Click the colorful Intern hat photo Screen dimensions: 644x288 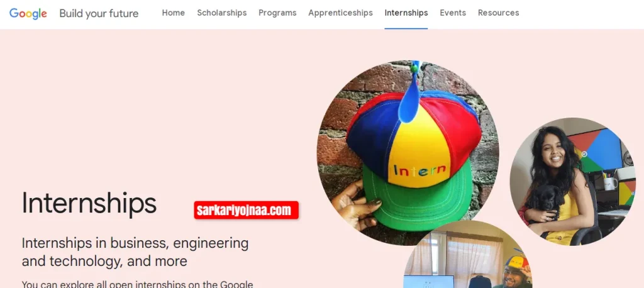point(408,153)
